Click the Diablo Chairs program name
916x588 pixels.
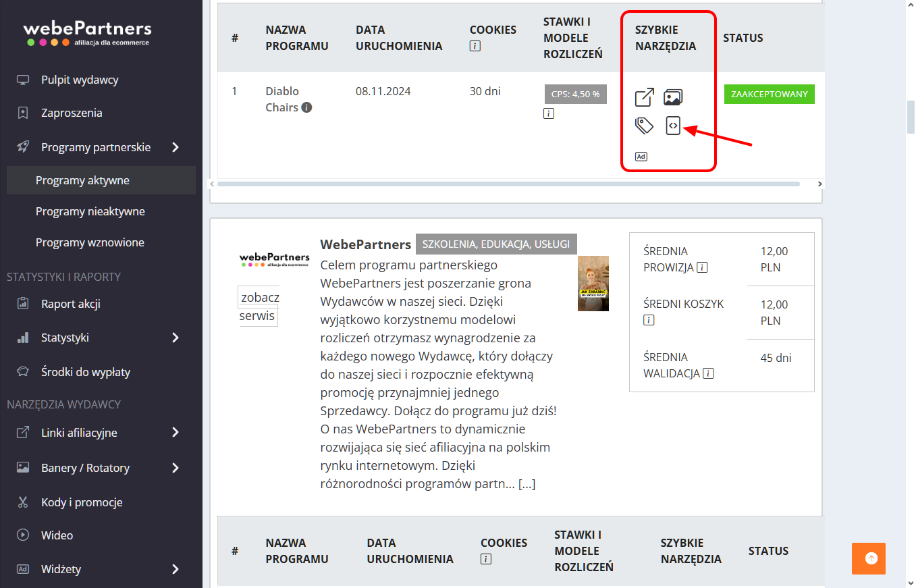(282, 99)
